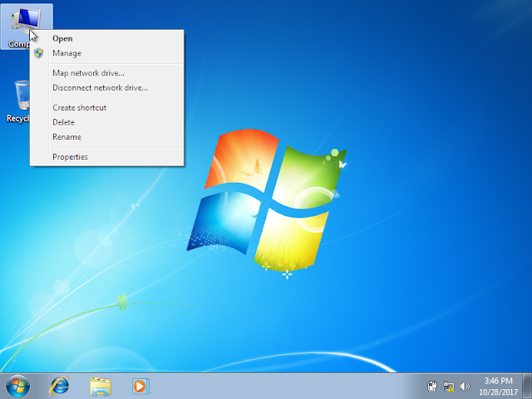The height and width of the screenshot is (399, 532).
Task: Open the Windows Start button
Action: pyautogui.click(x=17, y=386)
